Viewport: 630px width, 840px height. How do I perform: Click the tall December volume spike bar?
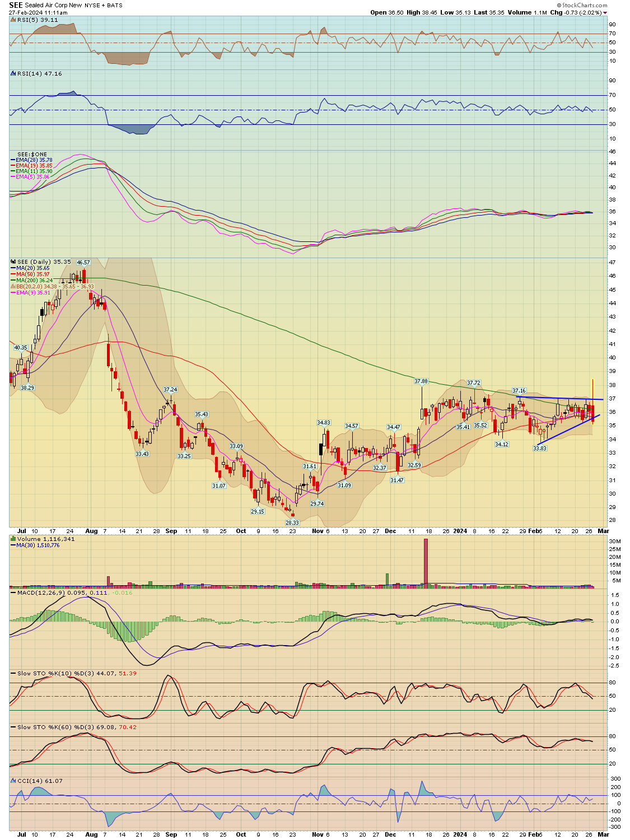pos(426,563)
